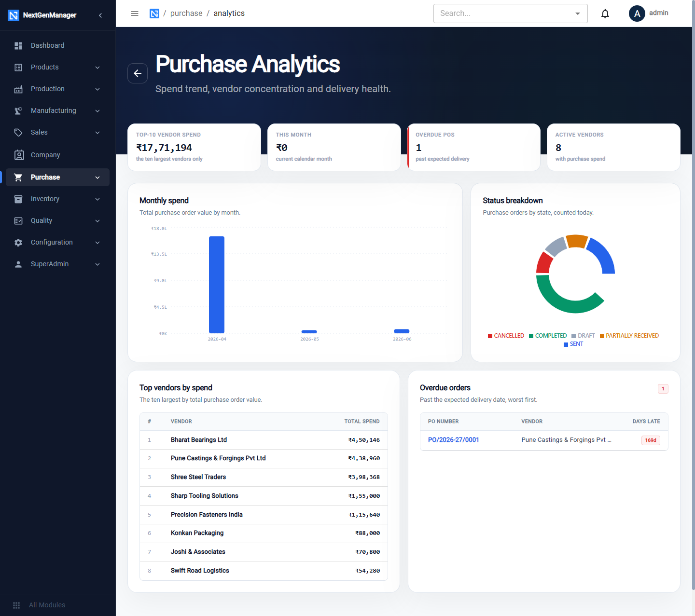Open the notifications bell
This screenshot has width=695, height=616.
click(x=605, y=14)
